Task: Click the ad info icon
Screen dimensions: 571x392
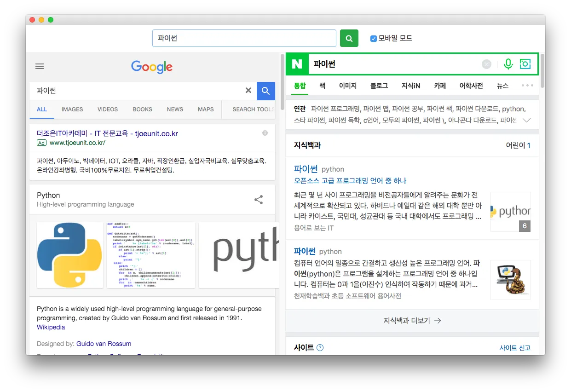Action: coord(265,133)
